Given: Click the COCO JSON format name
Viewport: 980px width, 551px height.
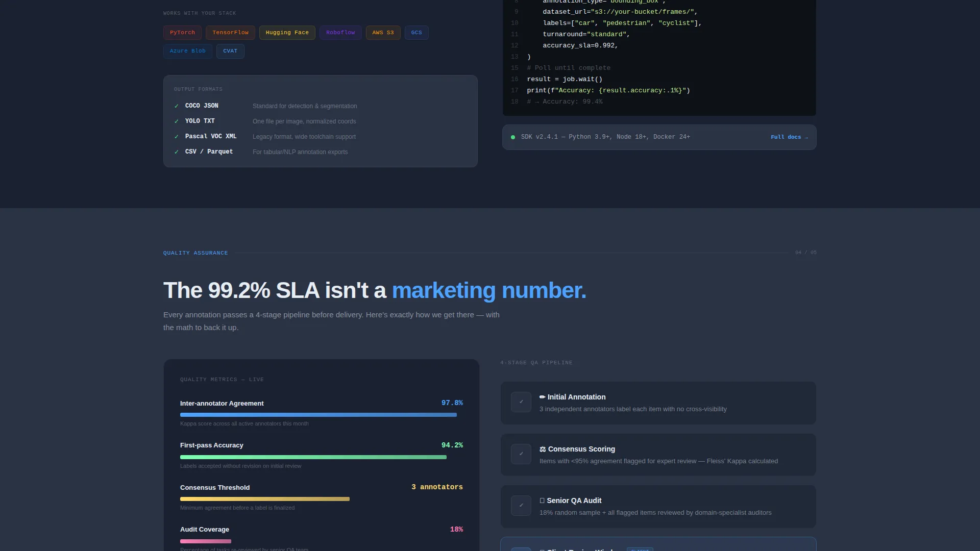Looking at the screenshot, I should coord(202,106).
